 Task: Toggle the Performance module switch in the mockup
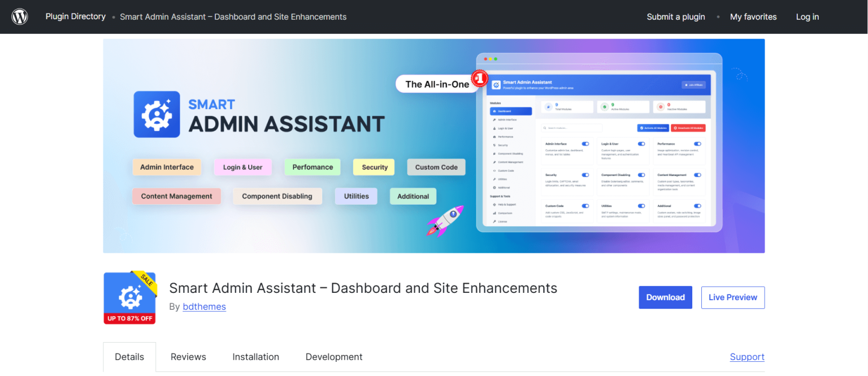pyautogui.click(x=697, y=144)
